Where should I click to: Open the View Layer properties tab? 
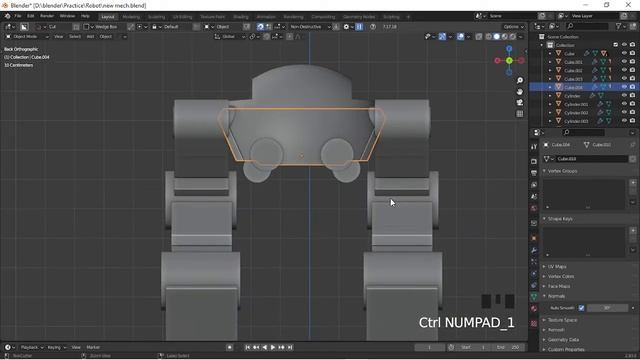click(534, 185)
